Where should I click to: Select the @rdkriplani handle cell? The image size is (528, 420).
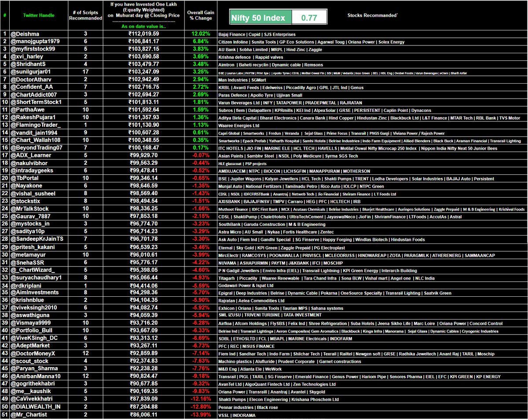[x=39, y=285]
